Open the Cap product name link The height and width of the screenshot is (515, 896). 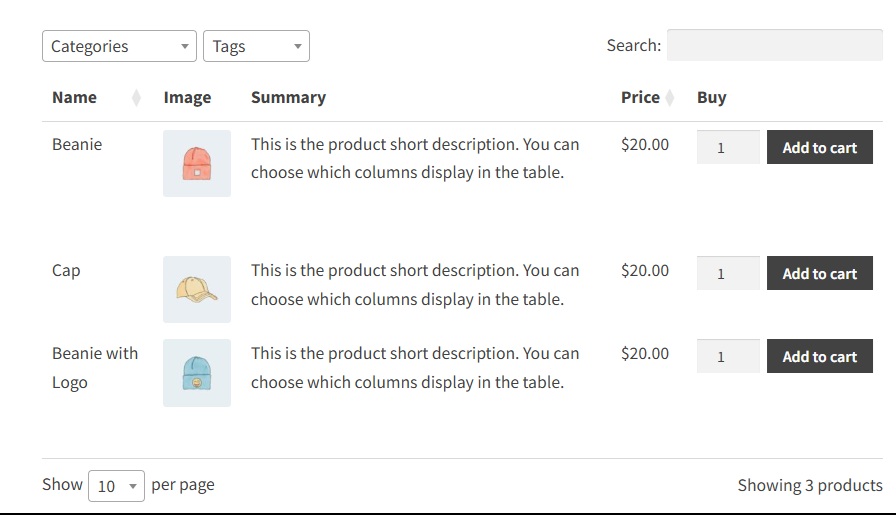pyautogui.click(x=66, y=271)
